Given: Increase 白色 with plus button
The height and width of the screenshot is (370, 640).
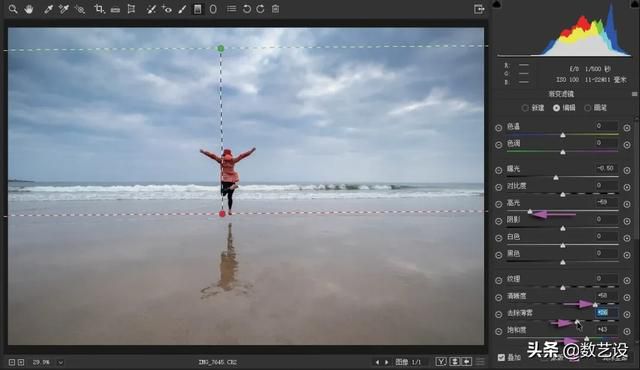Looking at the screenshot, I should [627, 238].
